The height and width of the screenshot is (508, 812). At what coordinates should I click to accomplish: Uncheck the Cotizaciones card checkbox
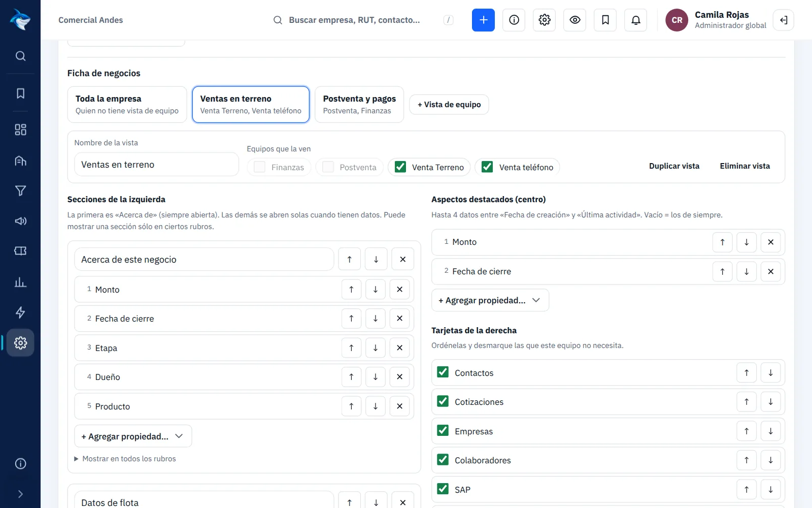443,401
